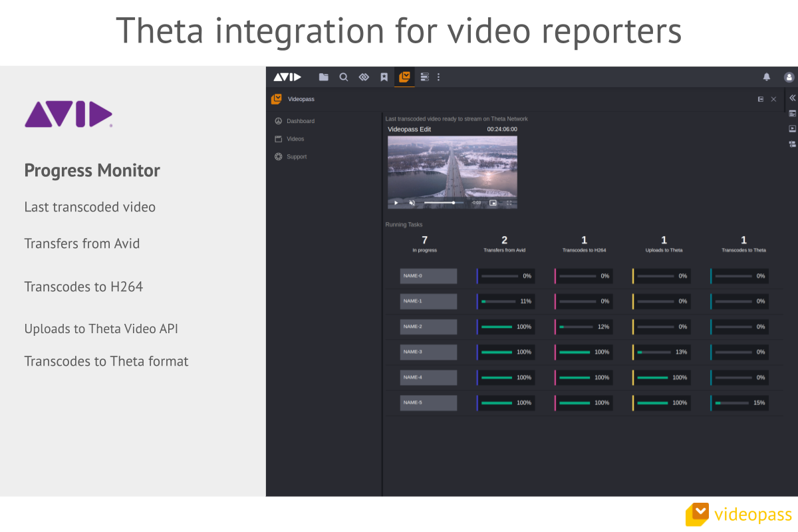Dock the Videopass panel with the dock icon
Screen dimensions: 798x532
point(761,99)
